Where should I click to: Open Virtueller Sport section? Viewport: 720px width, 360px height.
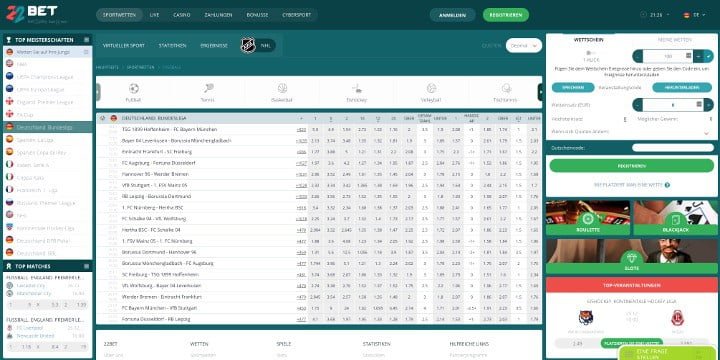[124, 45]
